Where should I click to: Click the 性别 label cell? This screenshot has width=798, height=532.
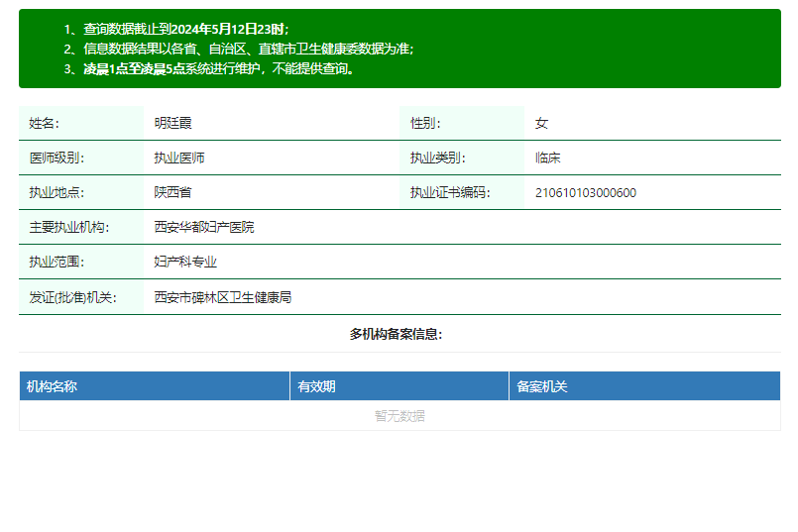coord(462,123)
